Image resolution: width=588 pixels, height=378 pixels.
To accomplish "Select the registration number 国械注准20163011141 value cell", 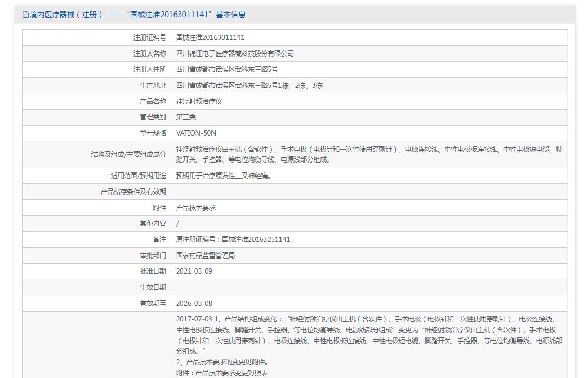I will point(210,37).
